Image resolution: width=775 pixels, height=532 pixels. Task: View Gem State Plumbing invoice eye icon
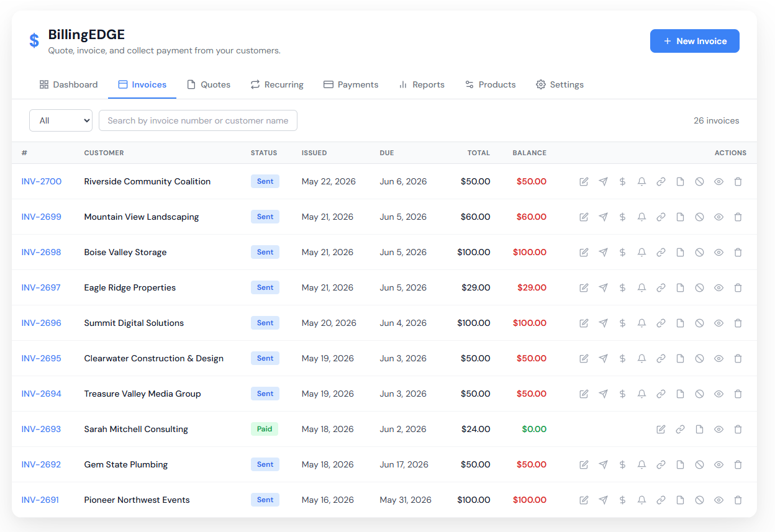tap(718, 465)
